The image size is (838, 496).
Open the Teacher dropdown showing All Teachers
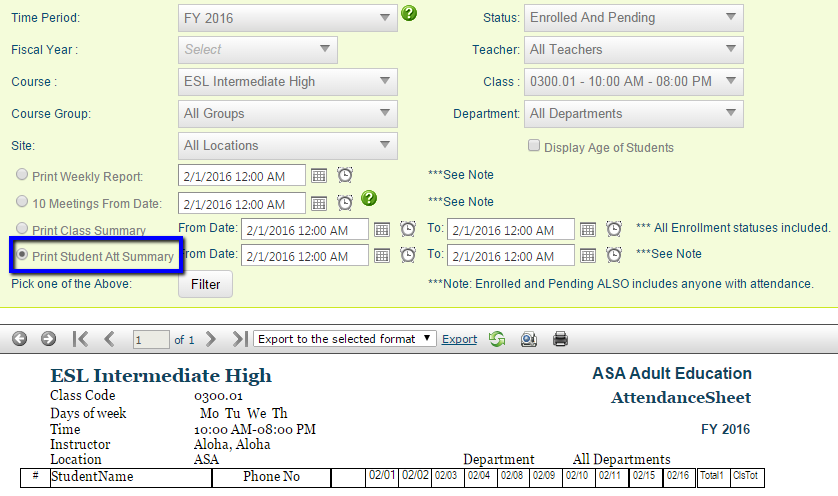634,50
